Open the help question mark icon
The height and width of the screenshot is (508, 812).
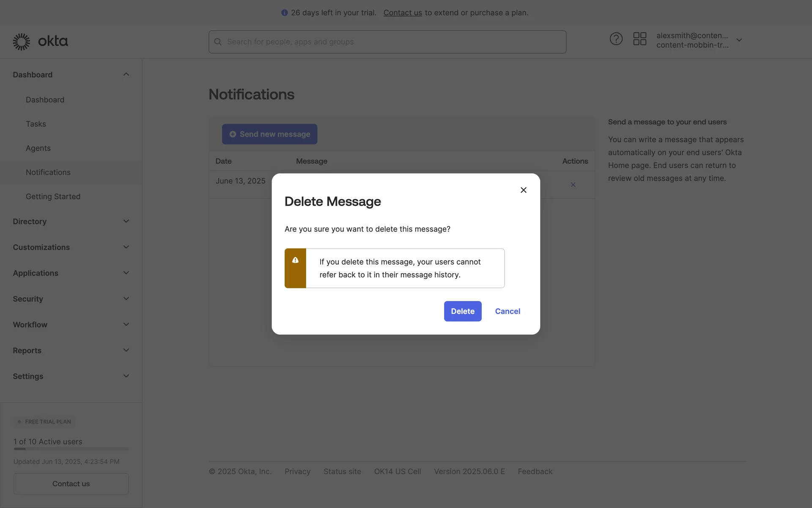[x=616, y=39]
